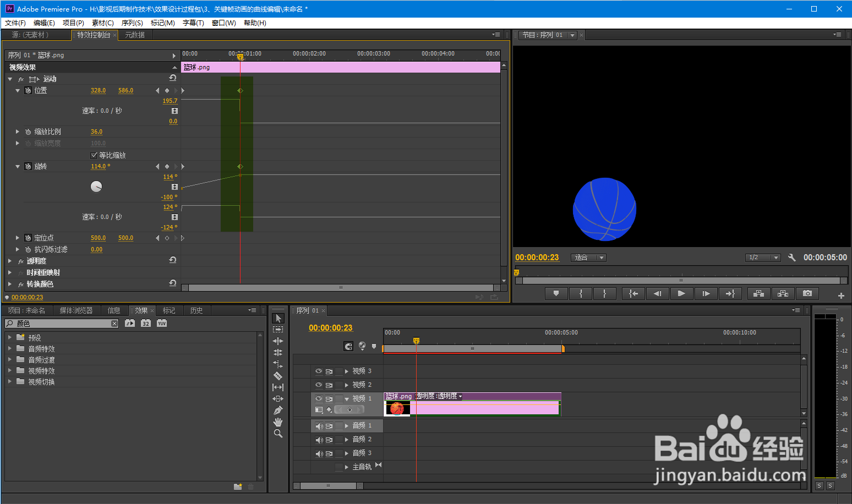This screenshot has height=504, width=852.
Task: Expand the 缩放比例 scale property
Action: click(x=18, y=132)
